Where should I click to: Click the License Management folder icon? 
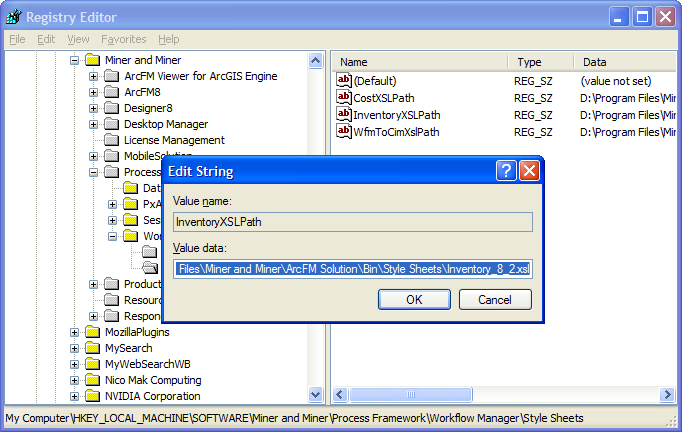tap(111, 140)
